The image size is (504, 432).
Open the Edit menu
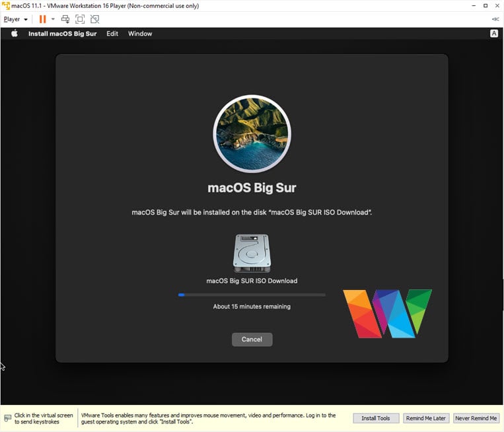coord(112,34)
